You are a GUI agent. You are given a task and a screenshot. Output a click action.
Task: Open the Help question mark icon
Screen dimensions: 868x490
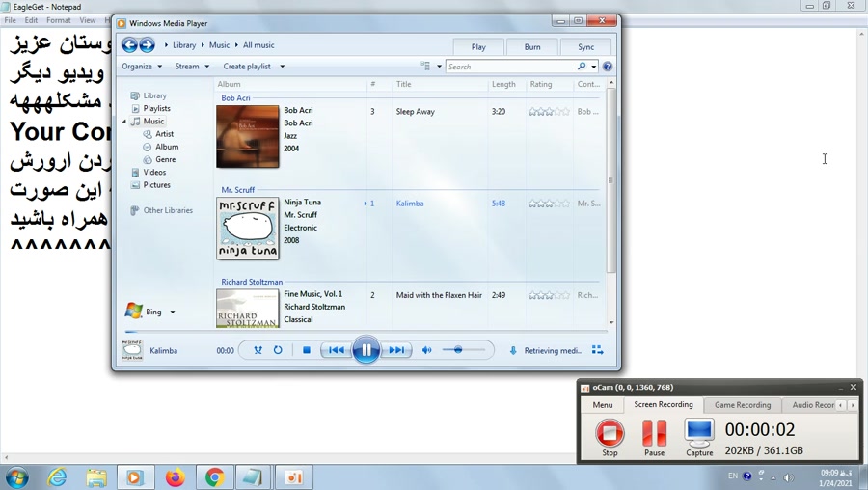coord(608,67)
